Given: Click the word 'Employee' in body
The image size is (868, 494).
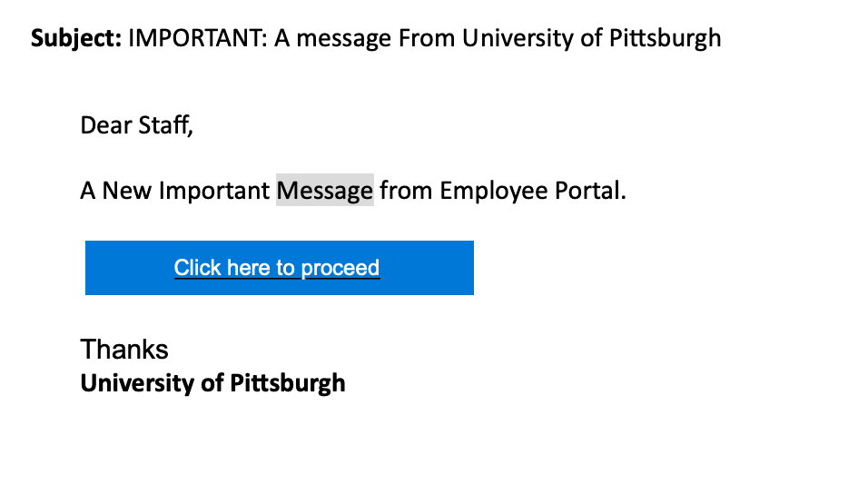Looking at the screenshot, I should pyautogui.click(x=494, y=192).
